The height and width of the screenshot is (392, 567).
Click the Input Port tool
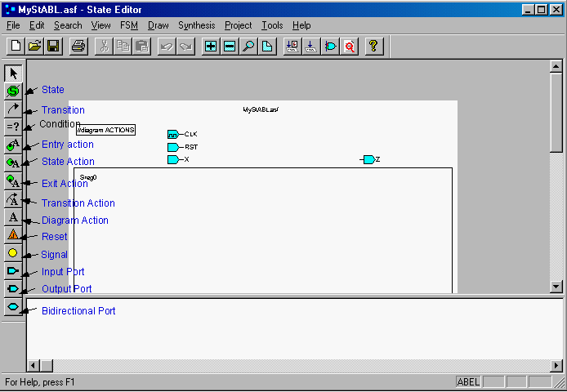click(x=13, y=270)
